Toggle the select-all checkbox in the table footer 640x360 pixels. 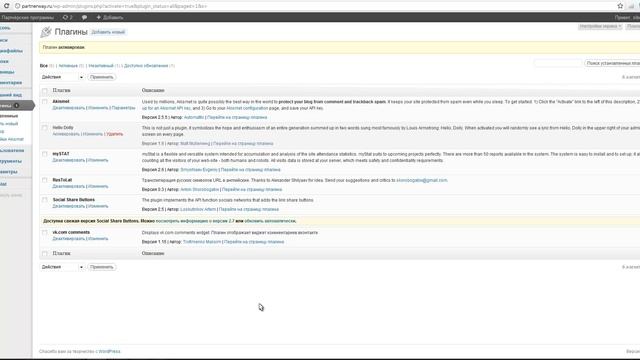pyautogui.click(x=45, y=254)
